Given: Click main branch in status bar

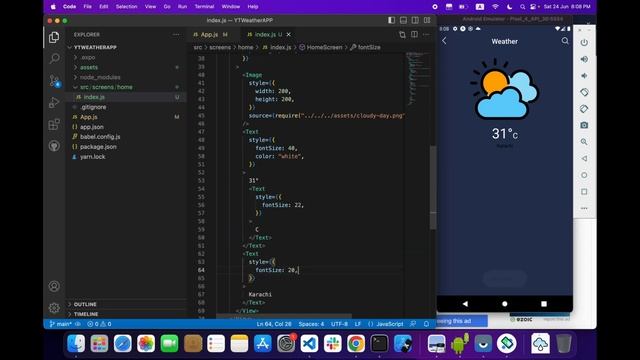Looking at the screenshot, I should tap(60, 324).
